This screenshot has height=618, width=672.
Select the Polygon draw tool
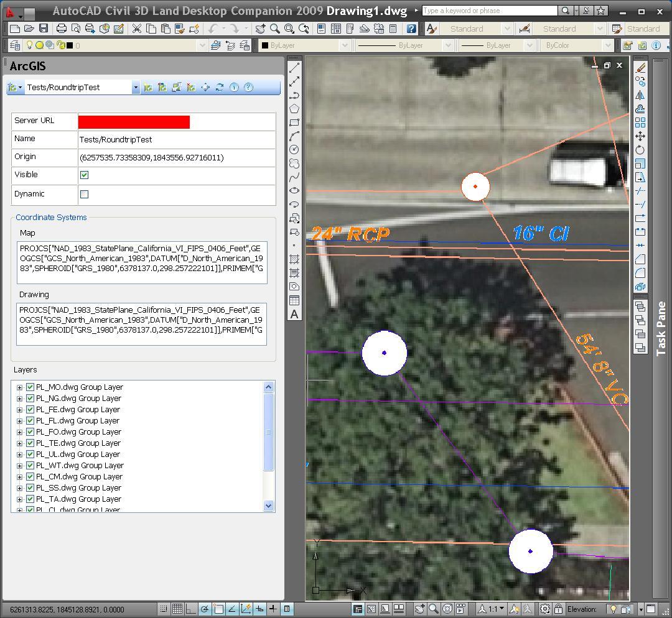294,109
